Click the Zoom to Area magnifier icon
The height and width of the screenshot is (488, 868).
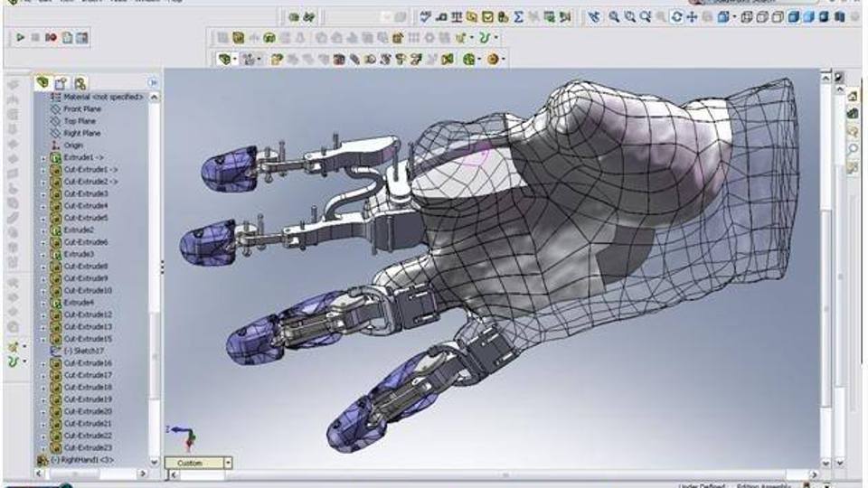[630, 17]
